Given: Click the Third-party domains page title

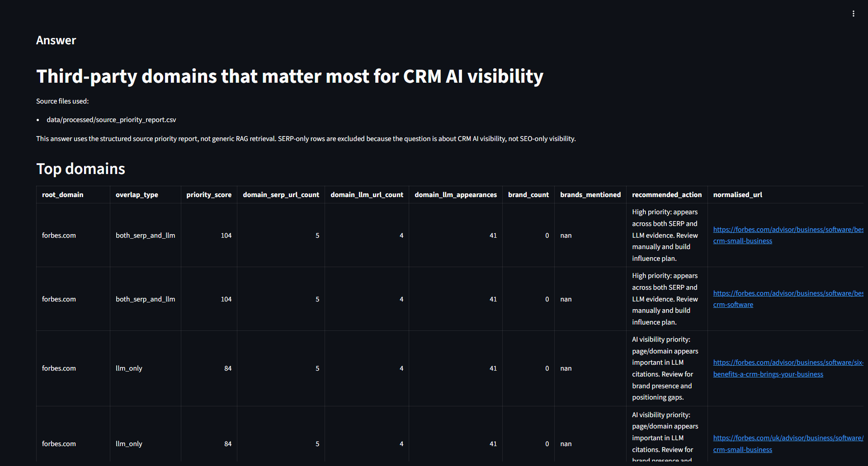Looking at the screenshot, I should [x=290, y=76].
